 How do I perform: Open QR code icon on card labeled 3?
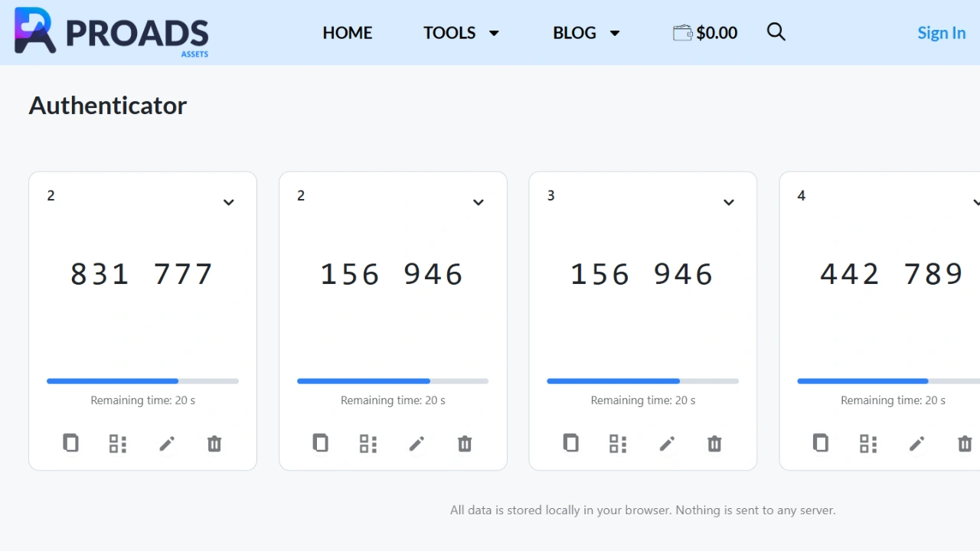(618, 444)
